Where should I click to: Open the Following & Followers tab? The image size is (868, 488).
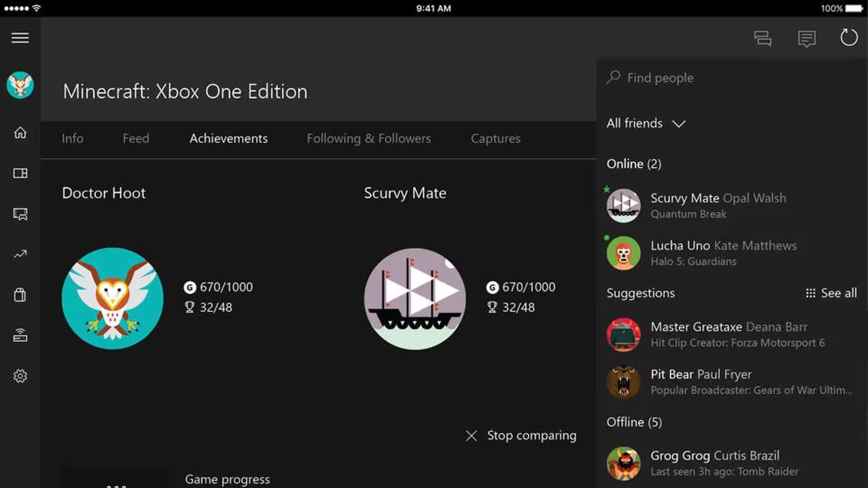369,138
